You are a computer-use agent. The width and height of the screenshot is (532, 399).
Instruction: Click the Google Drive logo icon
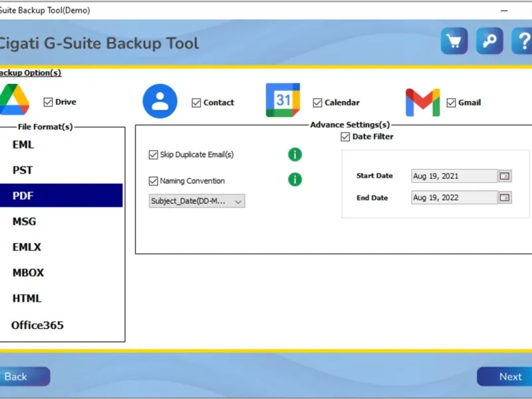14,99
